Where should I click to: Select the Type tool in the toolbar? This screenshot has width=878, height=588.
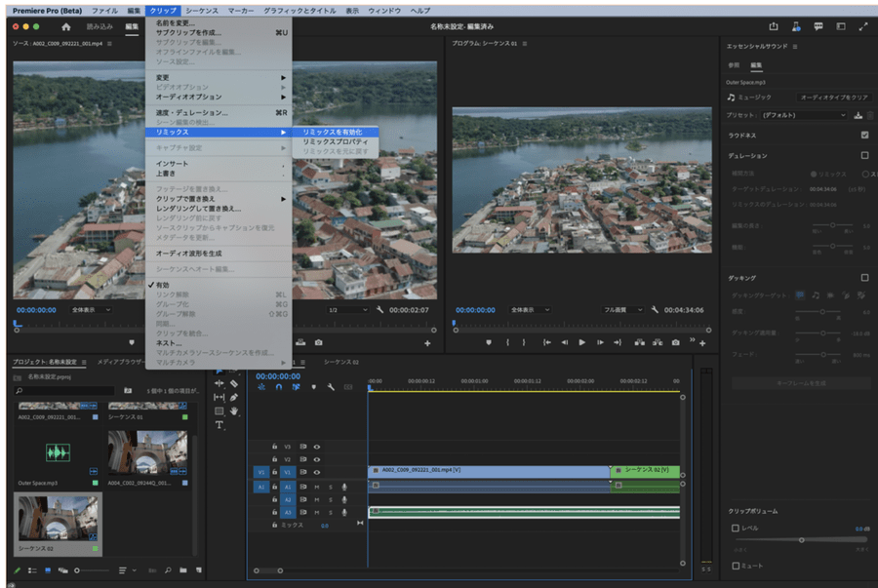(219, 425)
